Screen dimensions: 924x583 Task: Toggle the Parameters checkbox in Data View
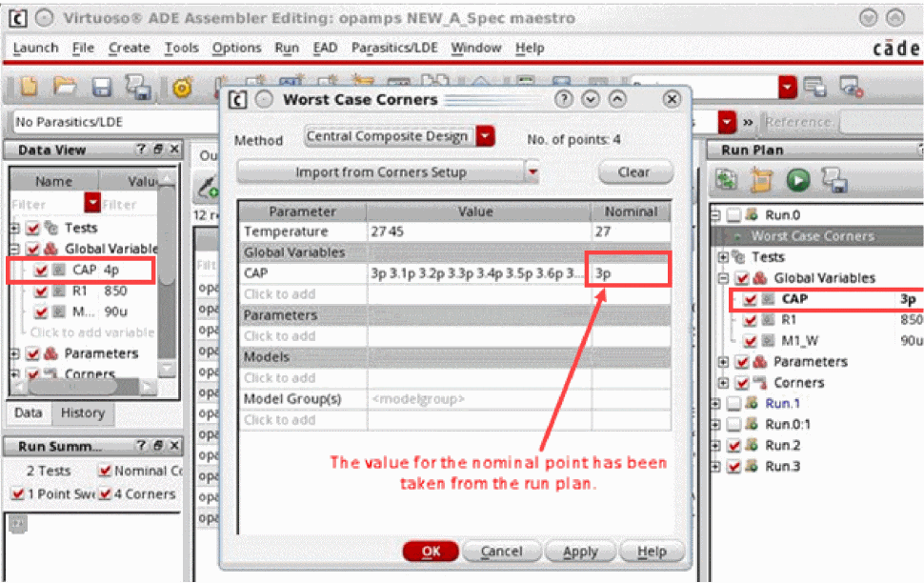pos(32,353)
